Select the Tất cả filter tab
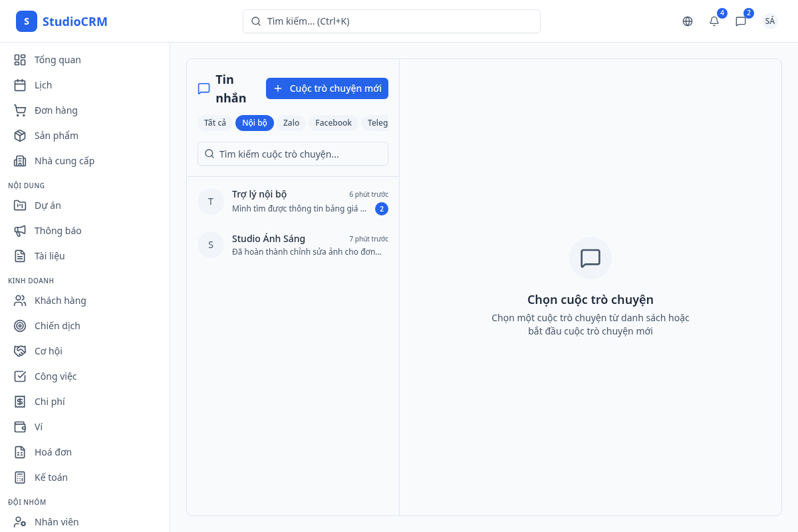 point(215,123)
